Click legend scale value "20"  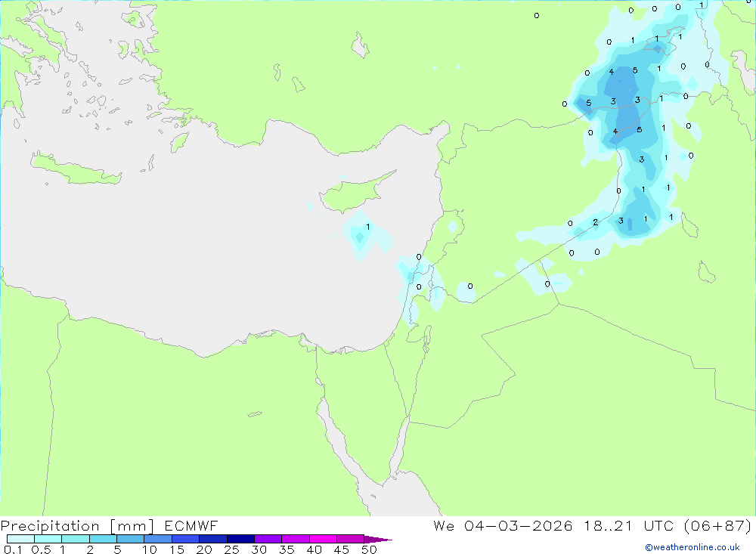pyautogui.click(x=204, y=549)
